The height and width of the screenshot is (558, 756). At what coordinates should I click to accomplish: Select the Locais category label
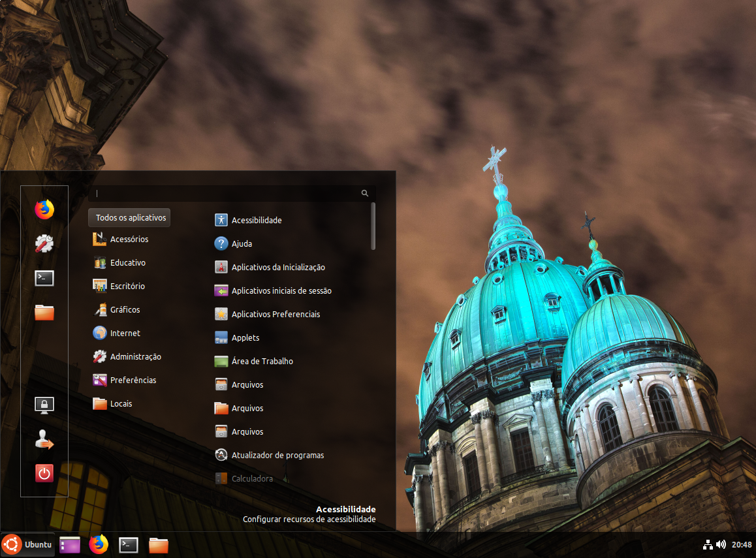121,404
